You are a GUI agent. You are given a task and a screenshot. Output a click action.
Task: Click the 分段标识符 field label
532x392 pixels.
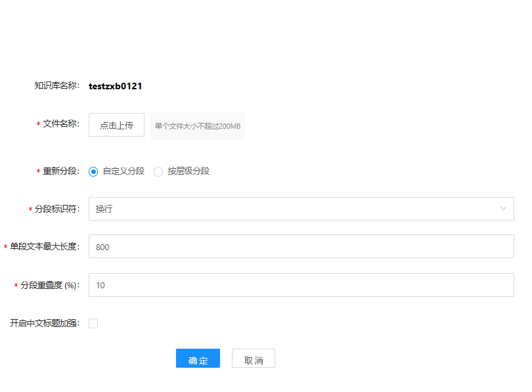coord(56,209)
